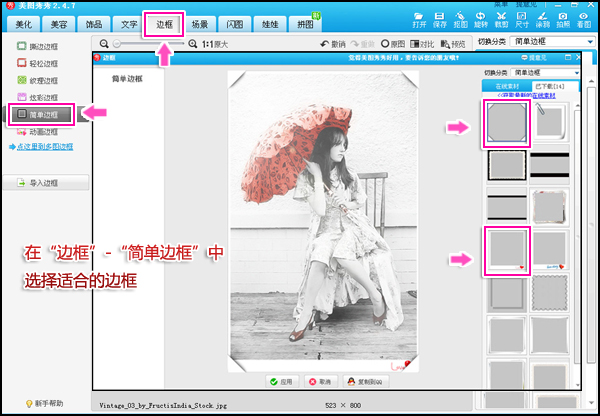The height and width of the screenshot is (416, 600).
Task: Toggle 对比 compare view
Action: point(426,44)
